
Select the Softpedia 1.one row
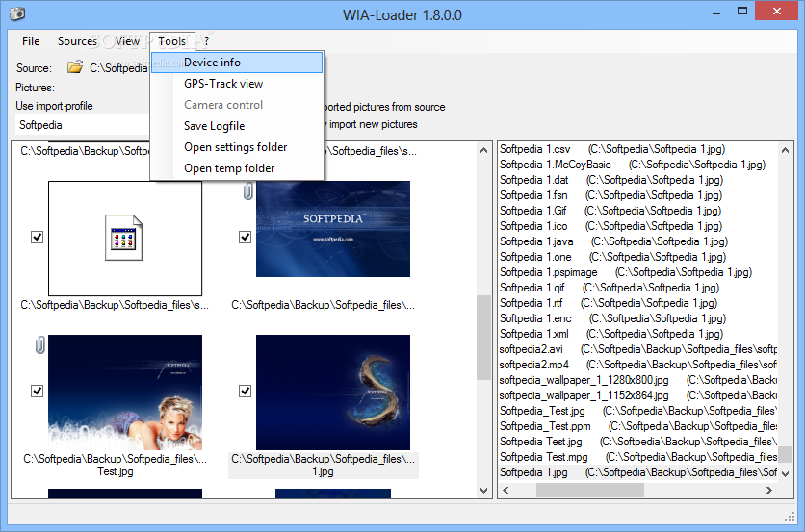coord(638,257)
